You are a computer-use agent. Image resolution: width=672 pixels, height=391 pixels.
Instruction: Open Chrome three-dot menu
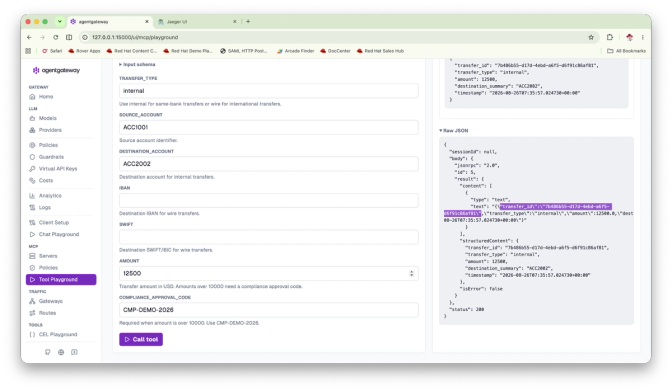coord(642,37)
